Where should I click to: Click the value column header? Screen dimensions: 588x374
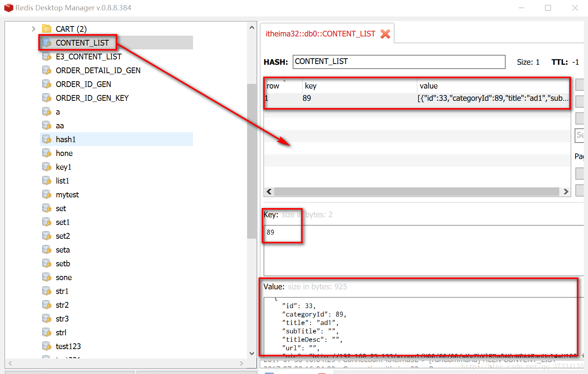(x=494, y=86)
